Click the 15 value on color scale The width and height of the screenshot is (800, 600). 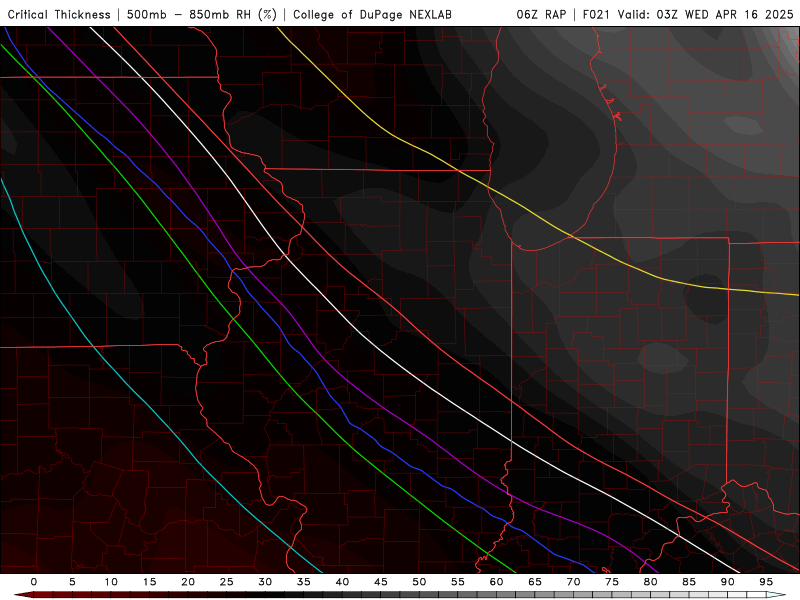click(x=149, y=582)
